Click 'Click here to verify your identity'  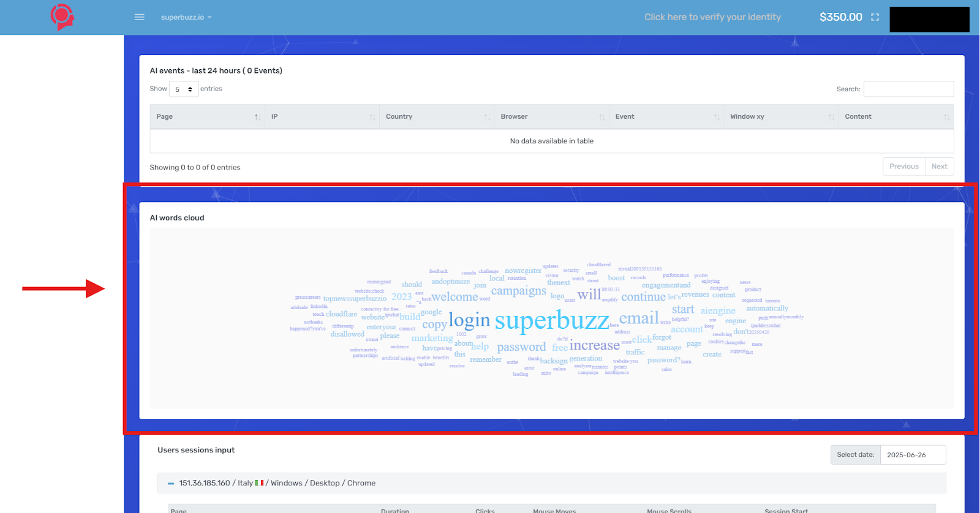coord(712,17)
